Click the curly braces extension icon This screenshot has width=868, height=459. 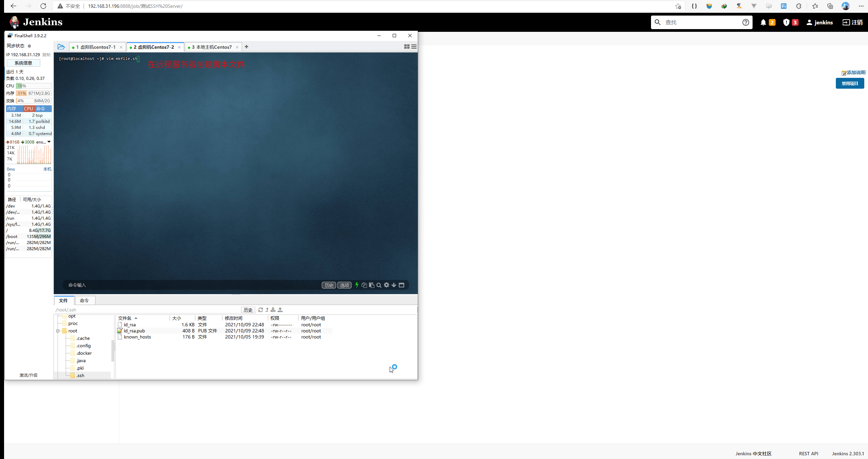694,6
